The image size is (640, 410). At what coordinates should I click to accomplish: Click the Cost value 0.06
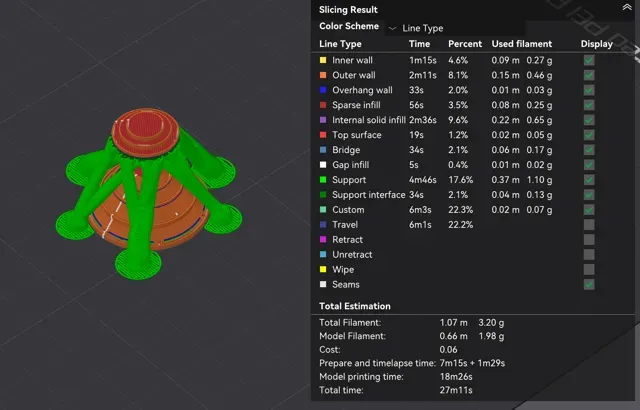(448, 350)
